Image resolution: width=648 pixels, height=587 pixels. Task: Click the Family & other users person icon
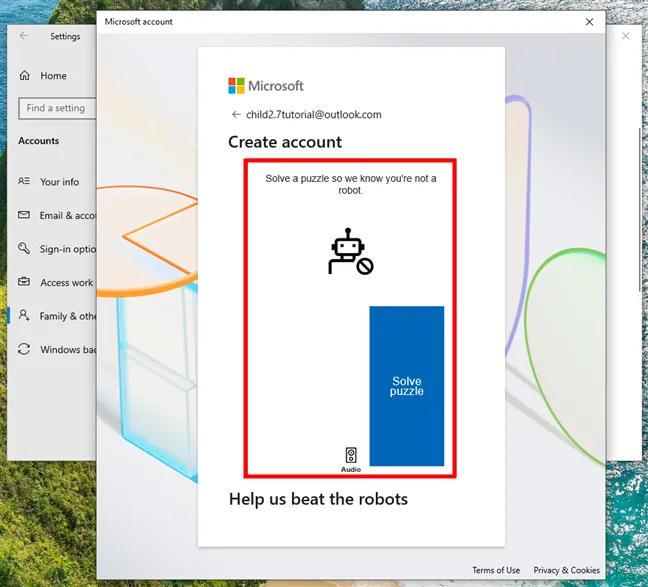[24, 315]
